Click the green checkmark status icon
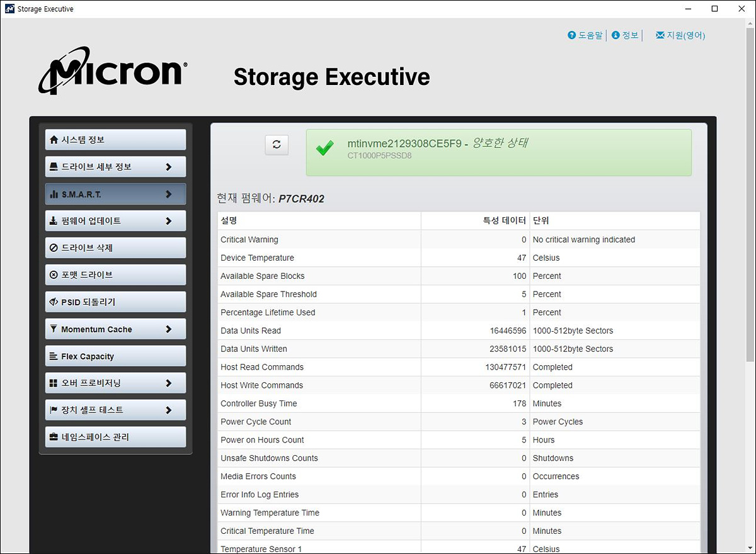Viewport: 756px width, 554px height. (325, 149)
